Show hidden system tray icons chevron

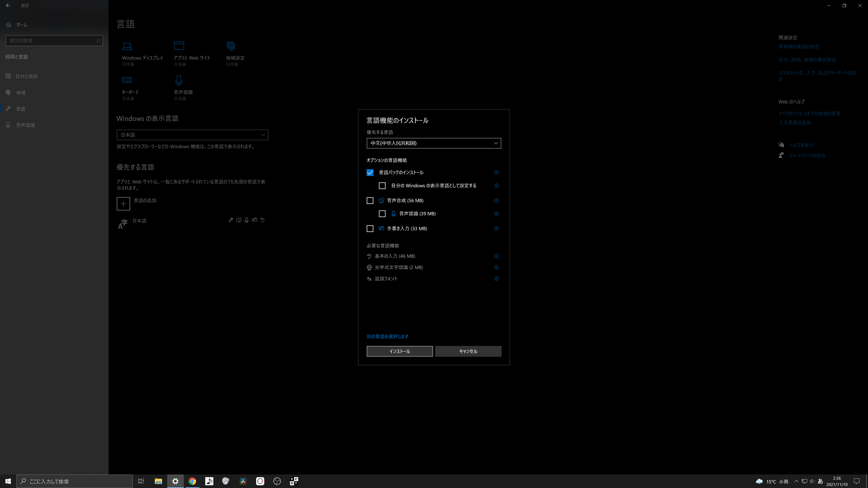coord(796,481)
